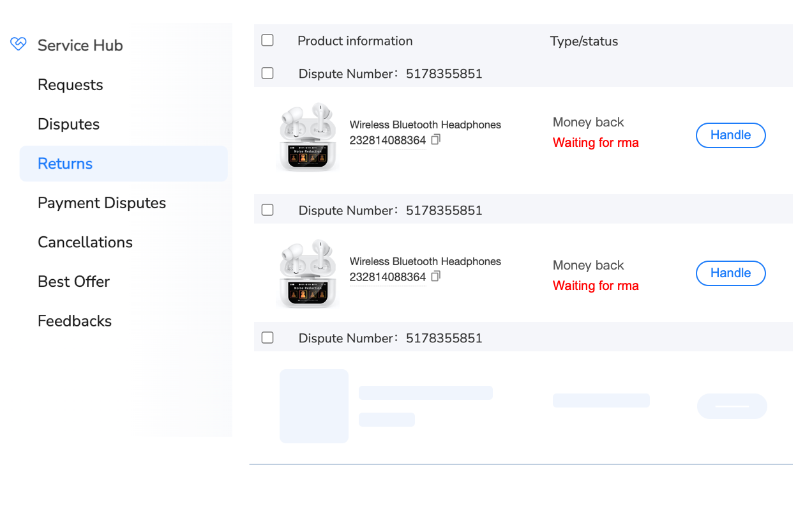Screen dimensions: 812x511
Task: View the Cancellations list
Action: (x=85, y=242)
